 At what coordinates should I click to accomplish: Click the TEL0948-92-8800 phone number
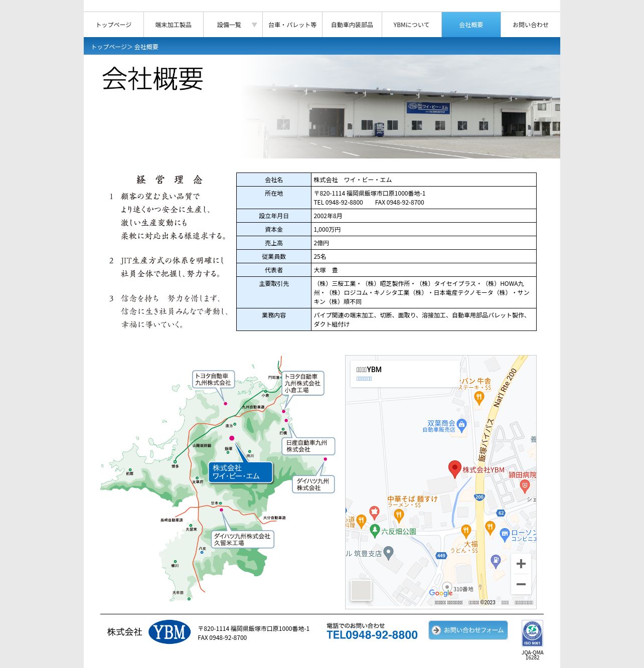(372, 635)
